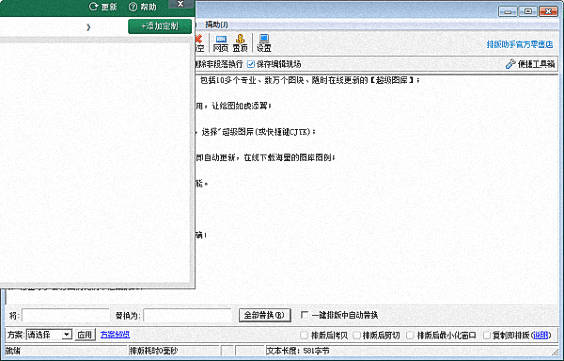
Task: Minimize the main editor window
Action: (508, 11)
